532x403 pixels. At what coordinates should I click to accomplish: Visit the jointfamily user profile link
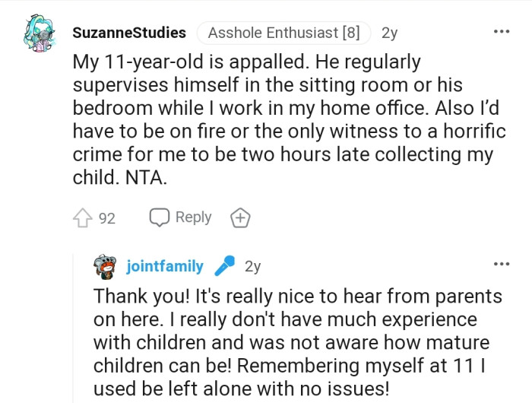tap(165, 266)
